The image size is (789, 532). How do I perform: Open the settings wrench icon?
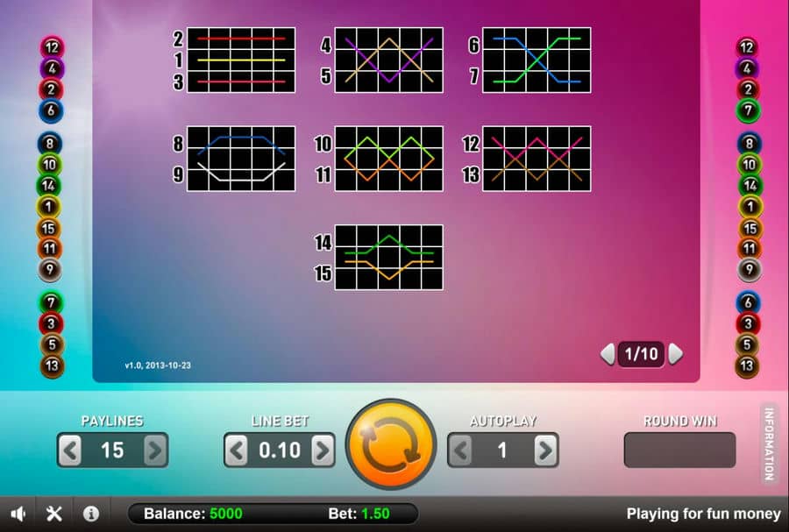(54, 514)
